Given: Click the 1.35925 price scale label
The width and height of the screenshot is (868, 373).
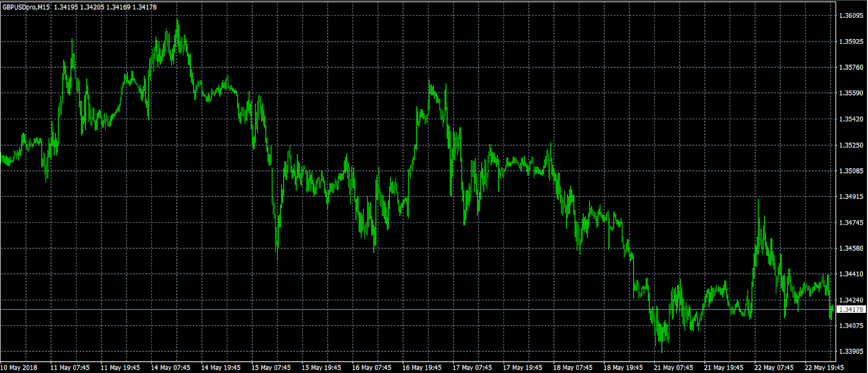Looking at the screenshot, I should point(851,42).
